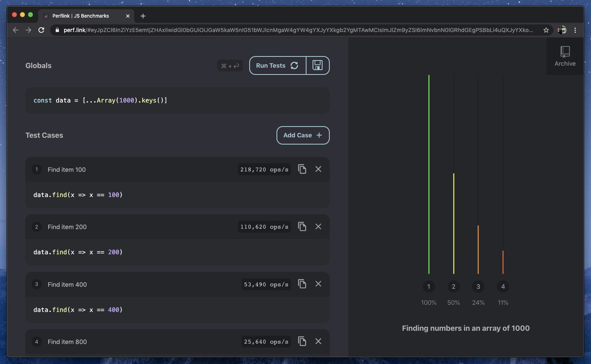The width and height of the screenshot is (591, 364).
Task: Remove the Find item 400 test case
Action: click(x=319, y=284)
